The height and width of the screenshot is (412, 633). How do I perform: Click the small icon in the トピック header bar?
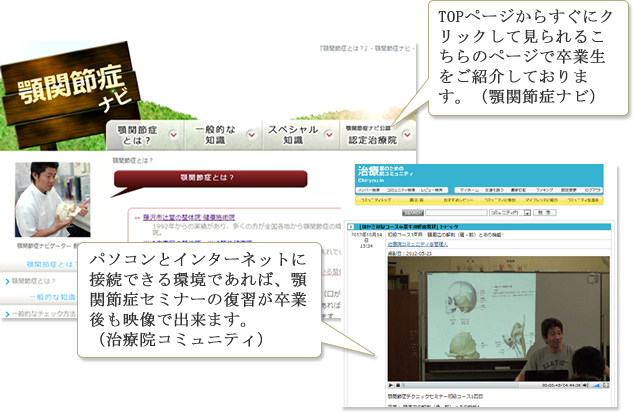(351, 227)
